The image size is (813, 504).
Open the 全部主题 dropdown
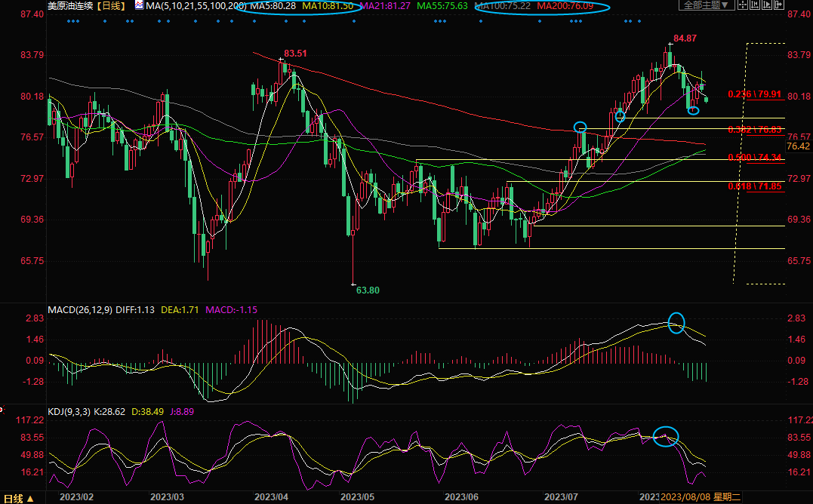[707, 5]
